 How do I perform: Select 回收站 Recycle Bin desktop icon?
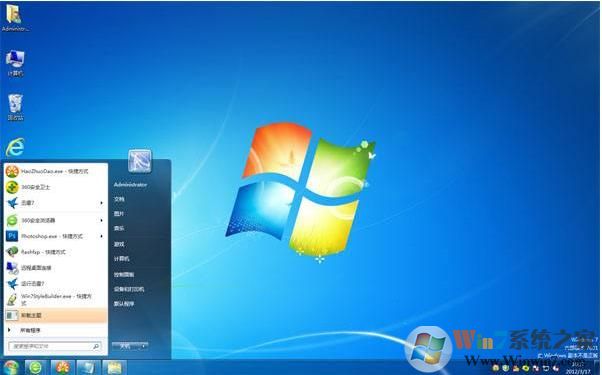[15, 107]
